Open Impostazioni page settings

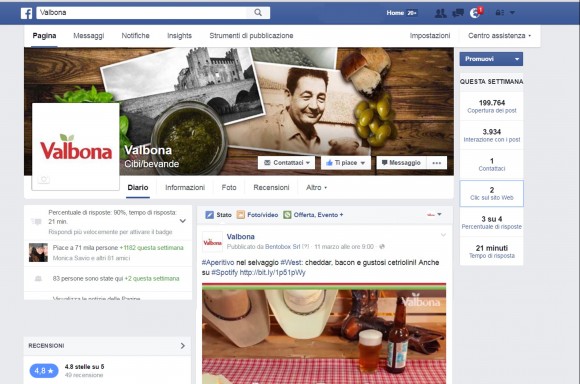point(430,36)
